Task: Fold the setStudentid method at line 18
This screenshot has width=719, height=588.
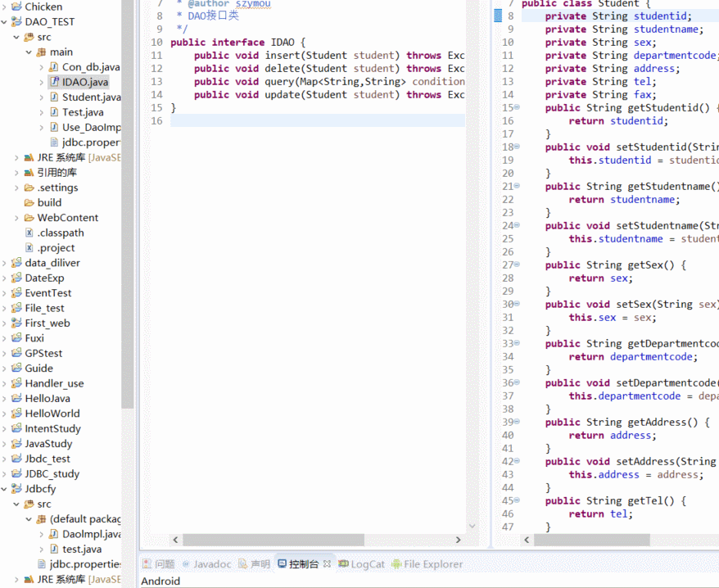Action: (x=518, y=147)
